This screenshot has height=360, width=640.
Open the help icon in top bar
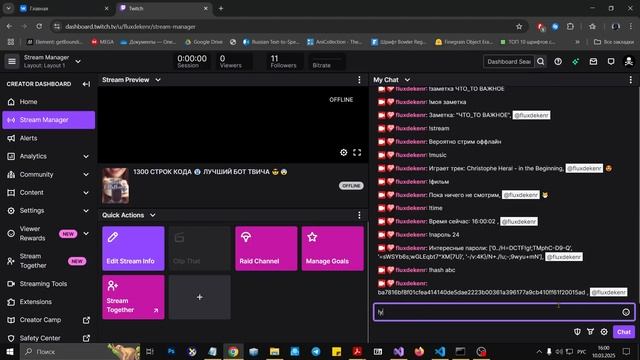[558, 62]
